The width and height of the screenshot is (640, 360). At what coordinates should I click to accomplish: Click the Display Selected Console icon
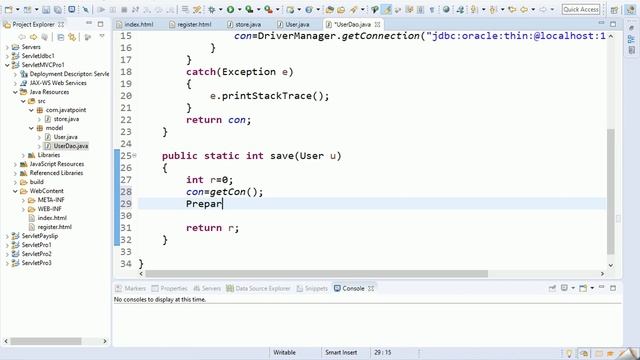[x=564, y=288]
